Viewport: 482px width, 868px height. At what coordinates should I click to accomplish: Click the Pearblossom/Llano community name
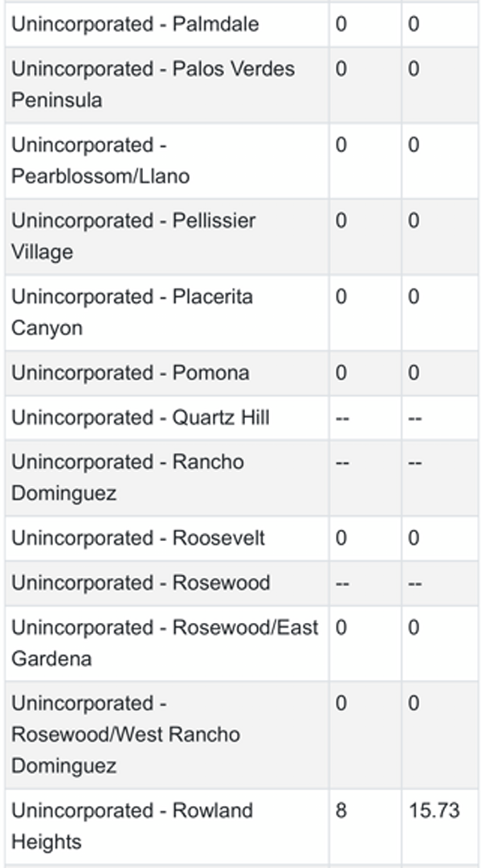pyautogui.click(x=100, y=161)
